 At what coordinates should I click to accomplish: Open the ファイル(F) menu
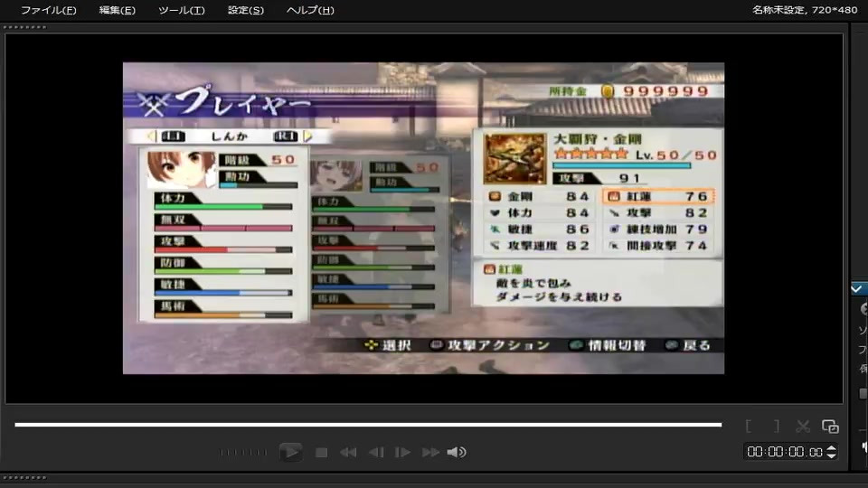49,10
